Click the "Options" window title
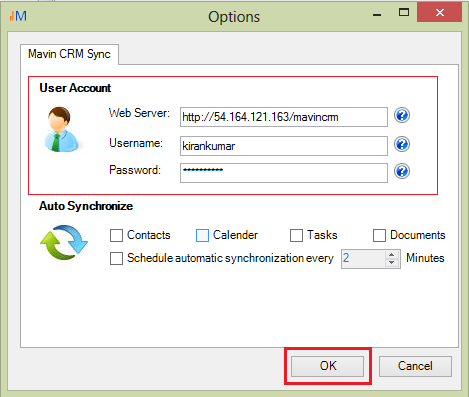This screenshot has width=469, height=397. coord(234,17)
